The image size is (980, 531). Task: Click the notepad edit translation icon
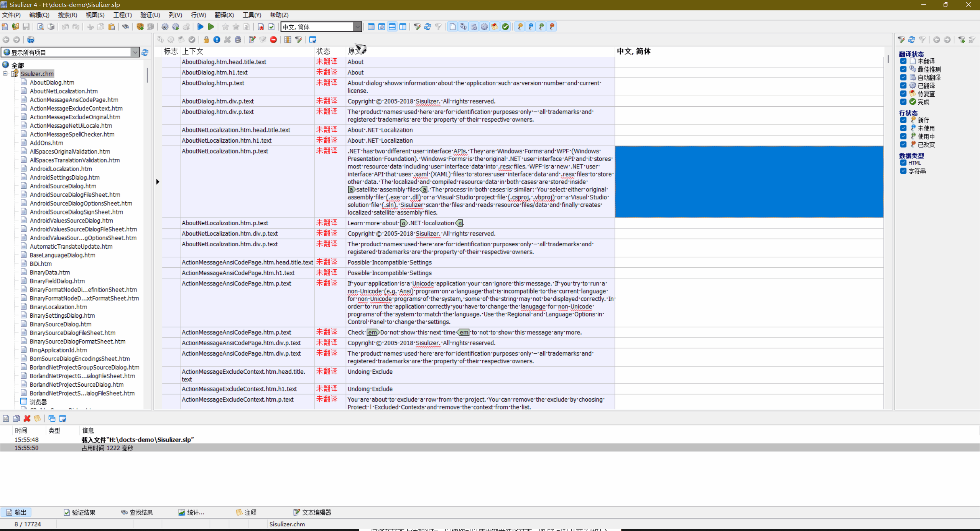tap(252, 40)
